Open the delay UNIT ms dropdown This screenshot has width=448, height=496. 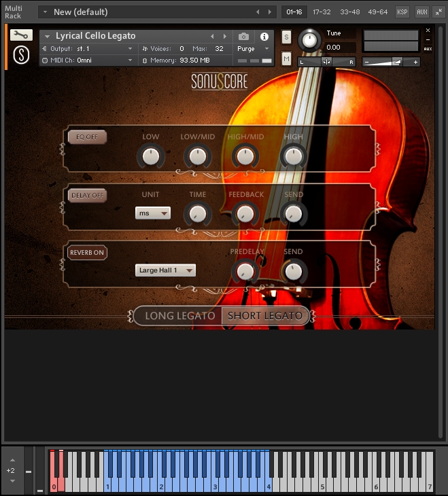point(153,213)
